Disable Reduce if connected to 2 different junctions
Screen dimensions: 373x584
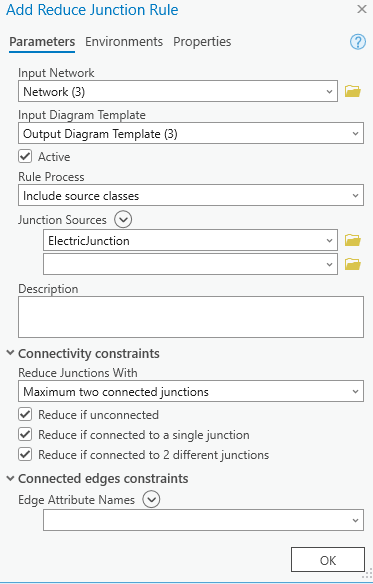[25, 455]
